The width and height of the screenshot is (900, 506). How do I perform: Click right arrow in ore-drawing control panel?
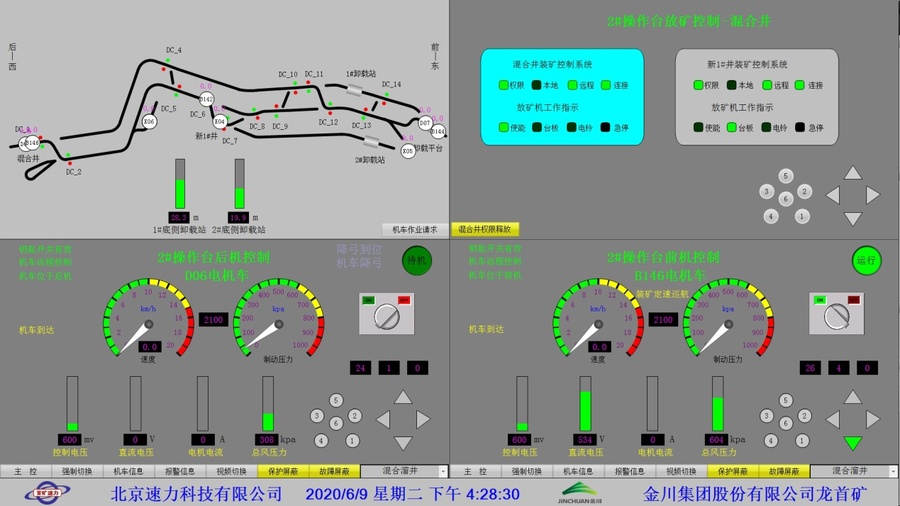click(873, 195)
